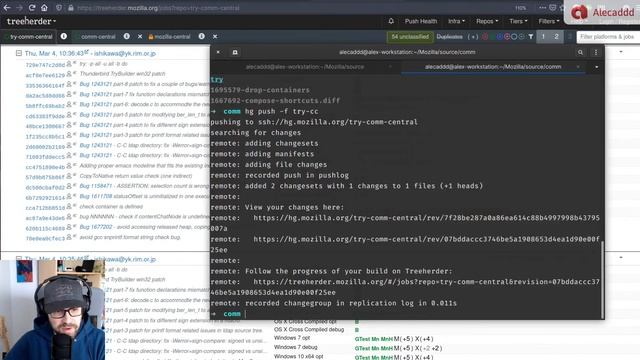Click the Filter platforms & jobs field
The width and height of the screenshot is (640, 360).
[x=608, y=37]
